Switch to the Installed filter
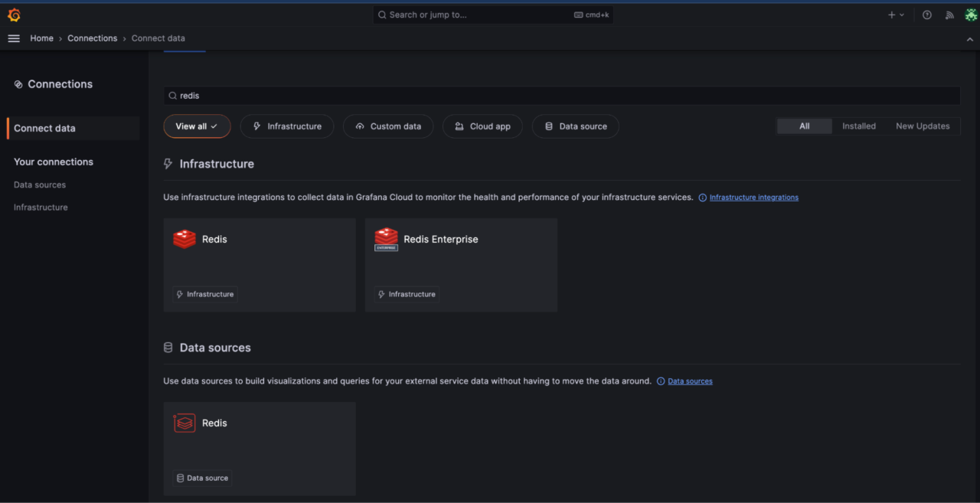This screenshot has width=980, height=503. 858,126
